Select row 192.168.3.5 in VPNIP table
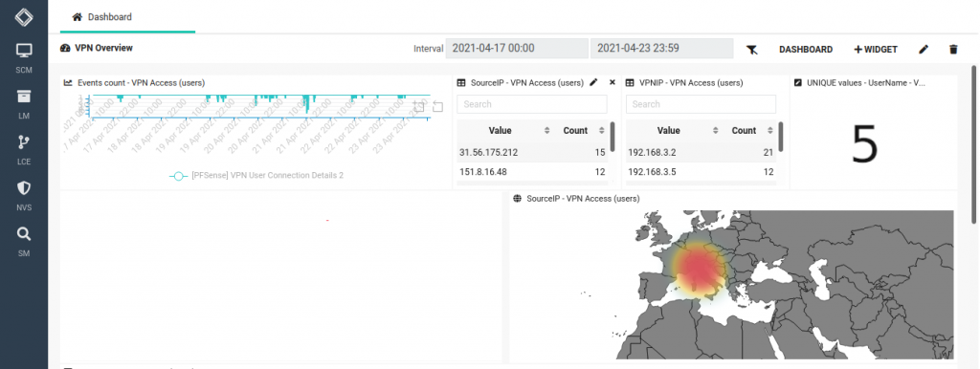Screen dimensions: 980x369 (x=701, y=172)
